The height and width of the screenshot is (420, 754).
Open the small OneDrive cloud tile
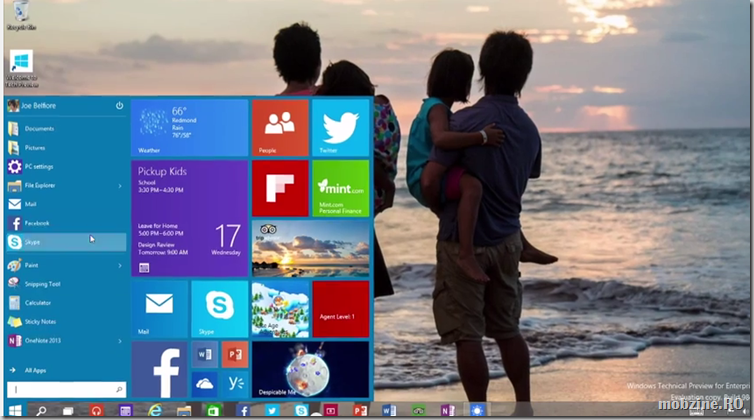point(204,384)
